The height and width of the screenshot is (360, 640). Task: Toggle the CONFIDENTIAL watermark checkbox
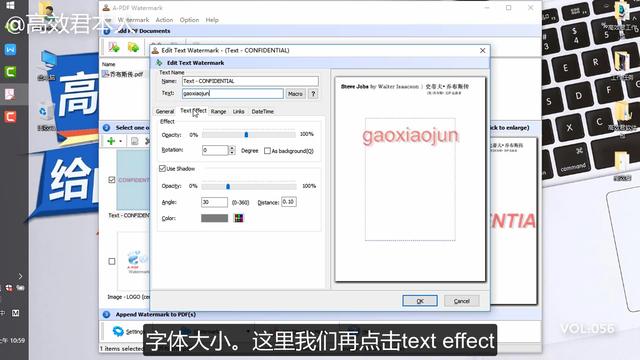(x=111, y=180)
